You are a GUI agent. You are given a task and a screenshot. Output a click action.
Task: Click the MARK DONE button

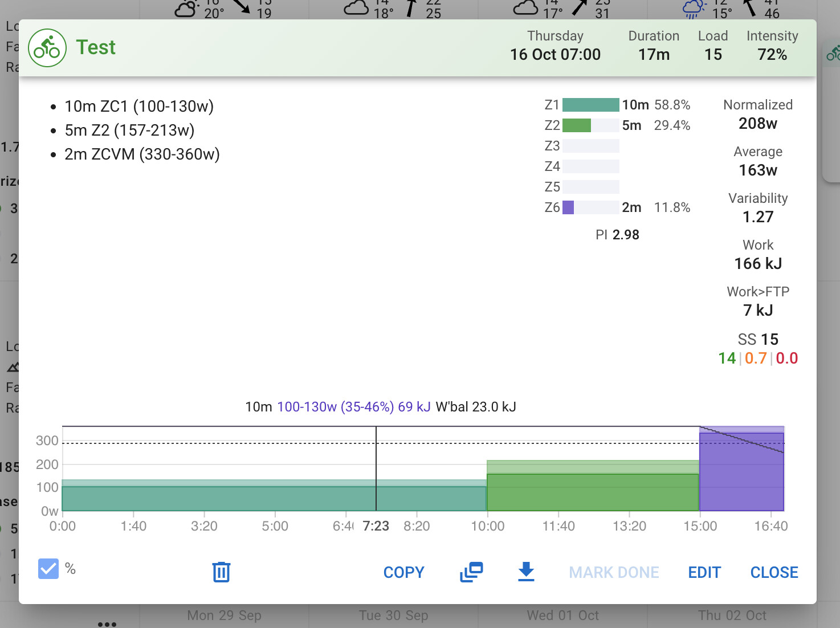614,572
